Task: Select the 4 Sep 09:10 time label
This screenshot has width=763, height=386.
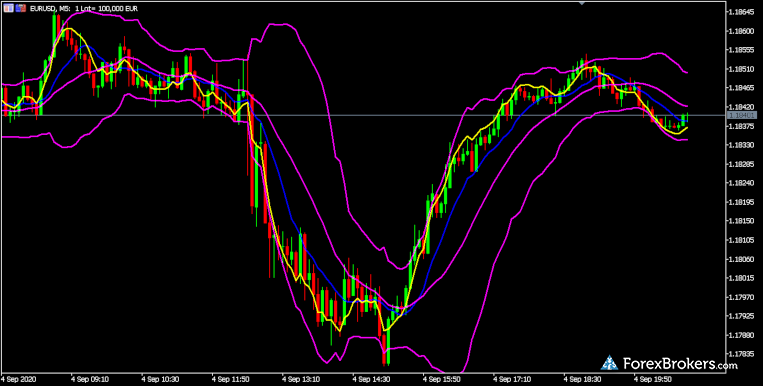Action: tap(90, 379)
